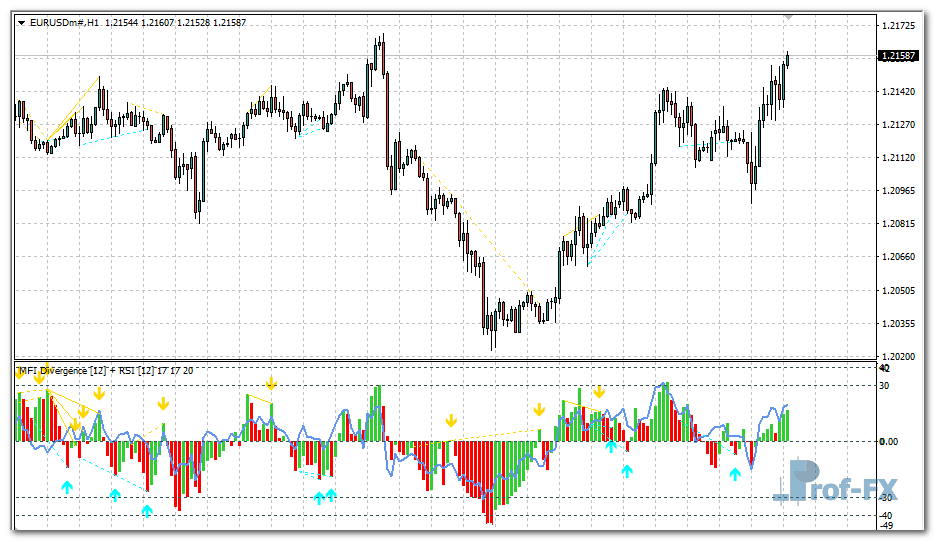Click the gray chart shift triangle marker

click(x=789, y=17)
